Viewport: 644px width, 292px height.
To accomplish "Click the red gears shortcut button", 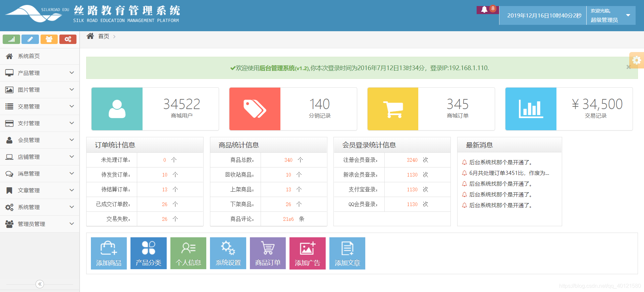I will [68, 39].
